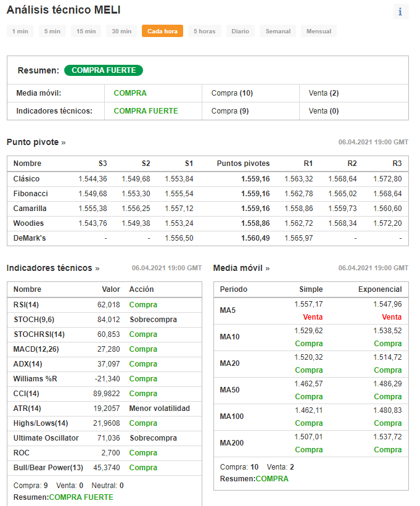420x506 pixels.
Task: Click the Williams %R indicator name
Action: 35,379
